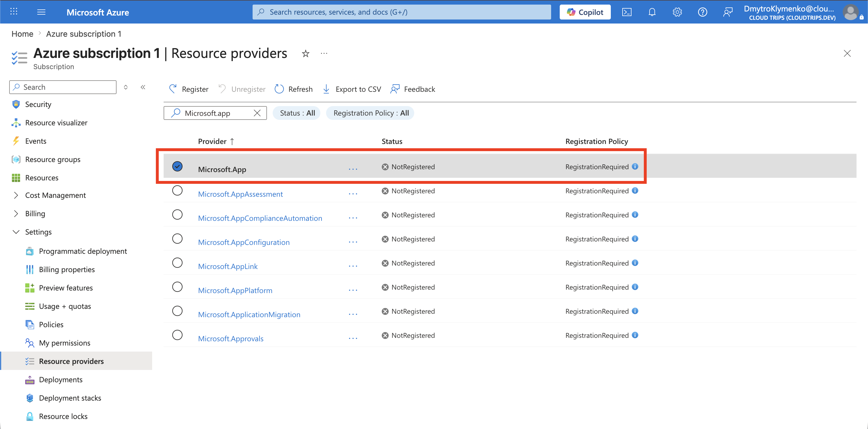This screenshot has width=868, height=429.
Task: Click the top Search resources, services, docs box
Action: pos(402,12)
